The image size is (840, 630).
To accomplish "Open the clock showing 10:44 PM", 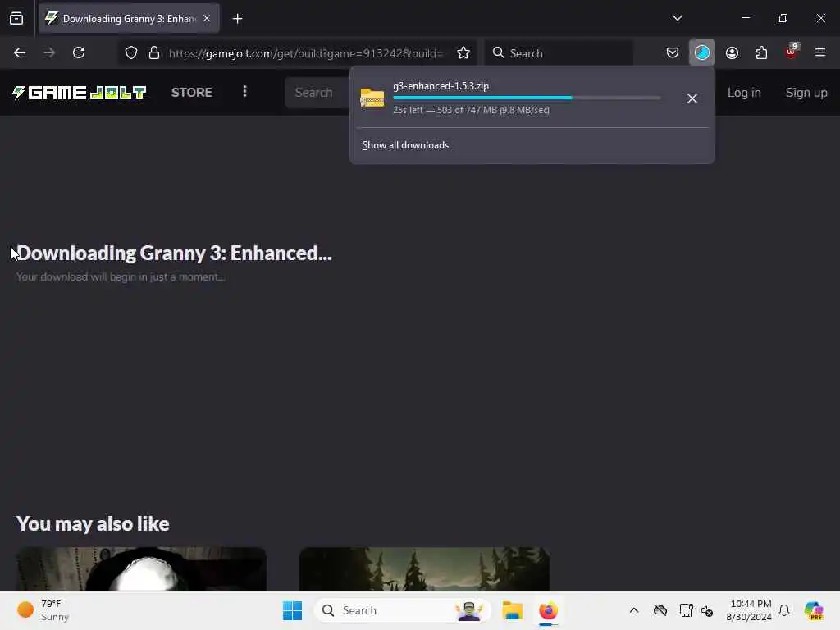I will [x=749, y=610].
